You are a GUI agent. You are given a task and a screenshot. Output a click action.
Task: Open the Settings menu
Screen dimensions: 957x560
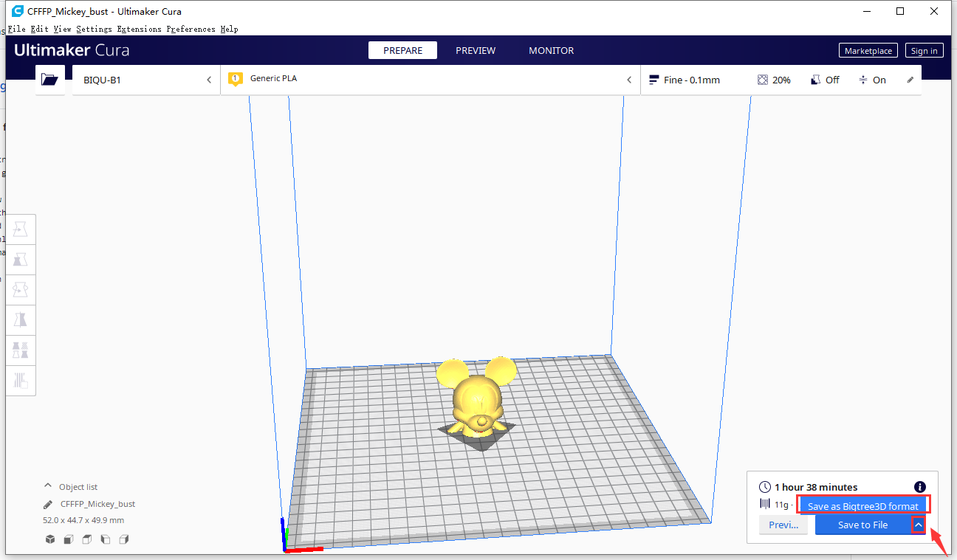point(94,29)
